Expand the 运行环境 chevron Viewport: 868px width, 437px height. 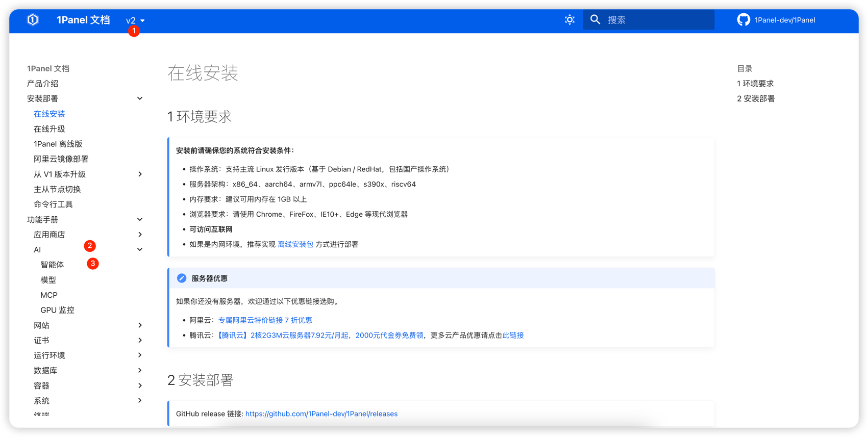pos(140,355)
